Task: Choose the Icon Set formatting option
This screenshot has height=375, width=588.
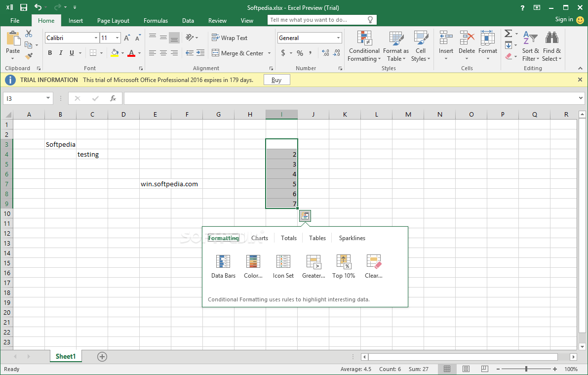Action: click(283, 266)
